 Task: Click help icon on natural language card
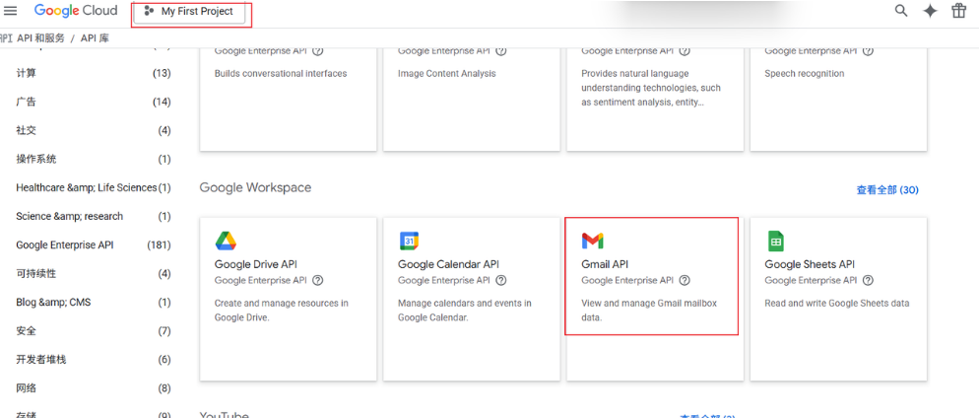[685, 51]
